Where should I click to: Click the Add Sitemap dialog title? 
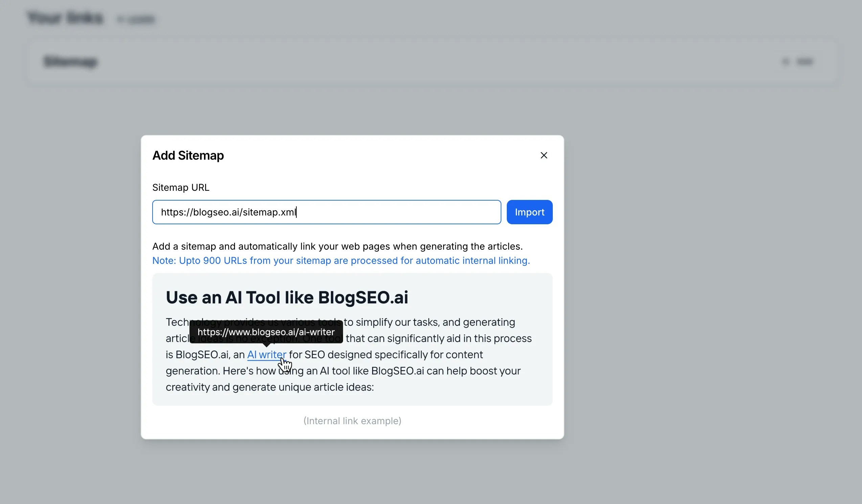(188, 155)
